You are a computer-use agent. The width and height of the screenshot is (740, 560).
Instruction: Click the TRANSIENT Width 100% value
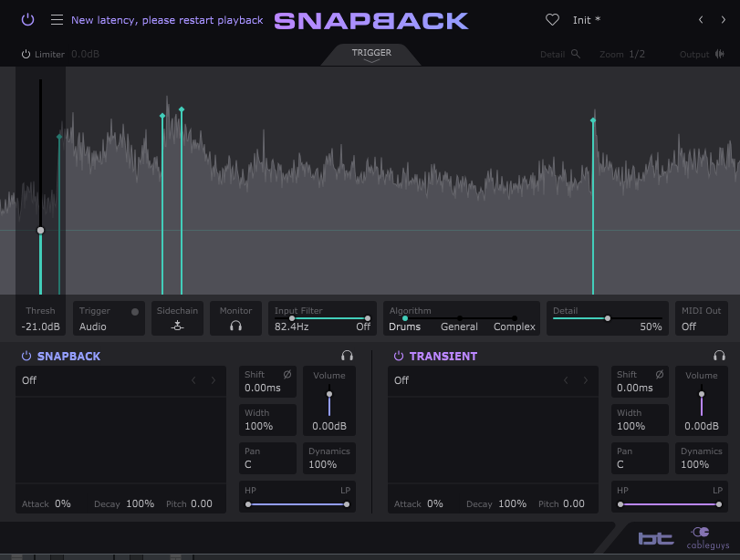[631, 426]
